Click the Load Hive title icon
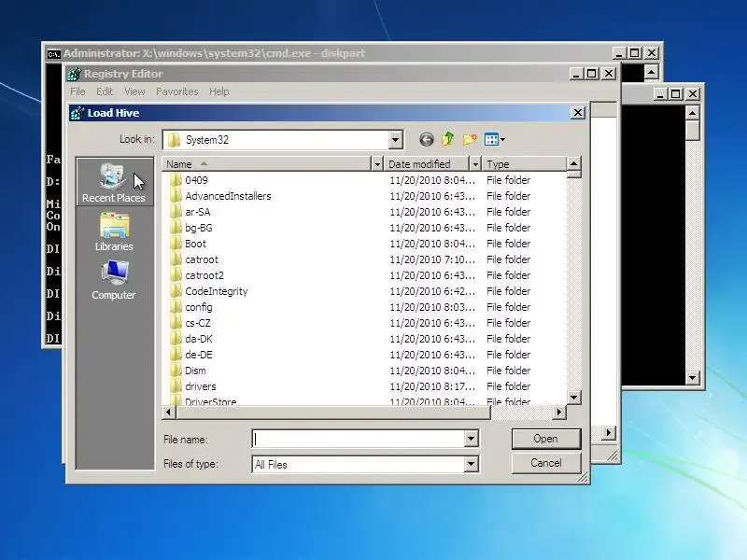This screenshot has width=747, height=560. pyautogui.click(x=78, y=113)
